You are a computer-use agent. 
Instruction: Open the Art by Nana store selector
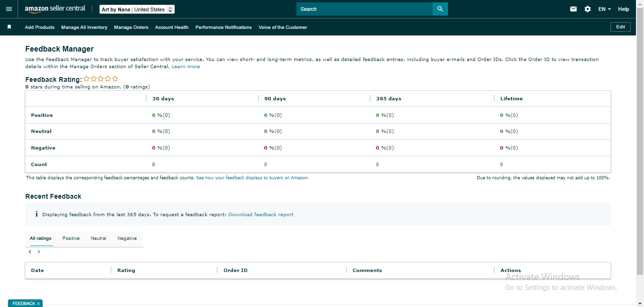137,9
